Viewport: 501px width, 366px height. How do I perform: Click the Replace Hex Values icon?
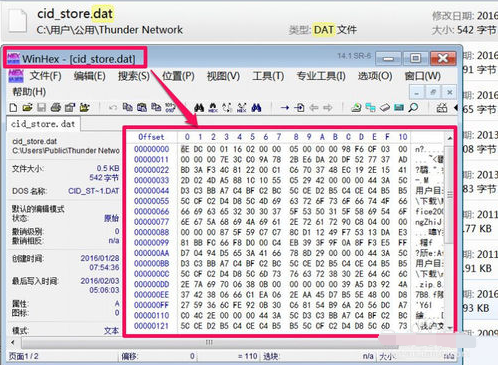pyautogui.click(x=242, y=107)
